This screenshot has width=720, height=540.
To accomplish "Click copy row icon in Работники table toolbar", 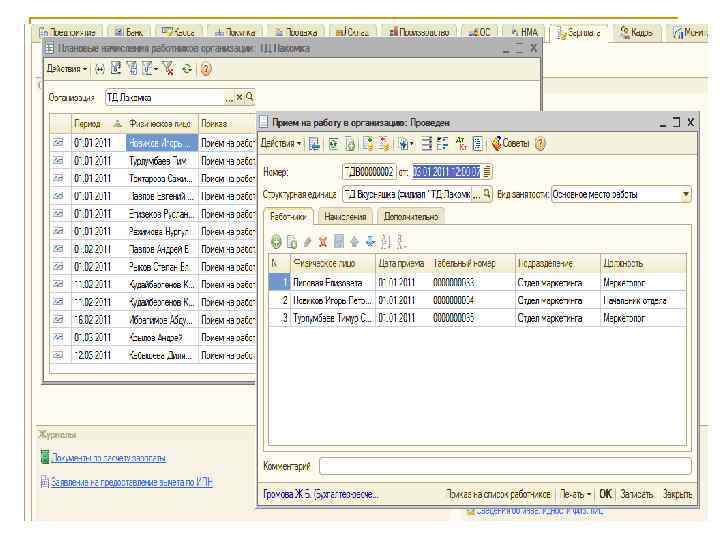I will coord(292,241).
